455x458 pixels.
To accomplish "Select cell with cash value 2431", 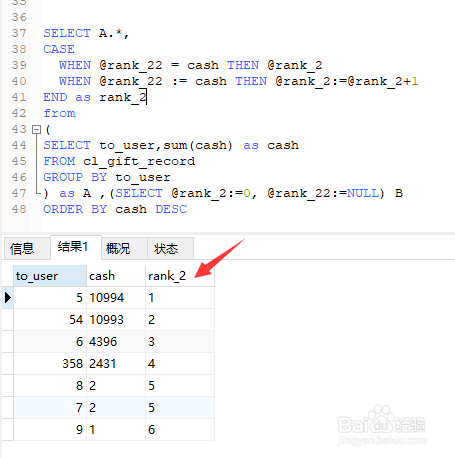I will pos(116,364).
